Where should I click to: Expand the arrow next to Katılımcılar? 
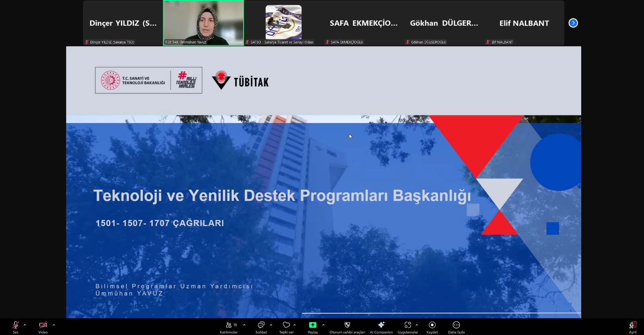tap(244, 325)
